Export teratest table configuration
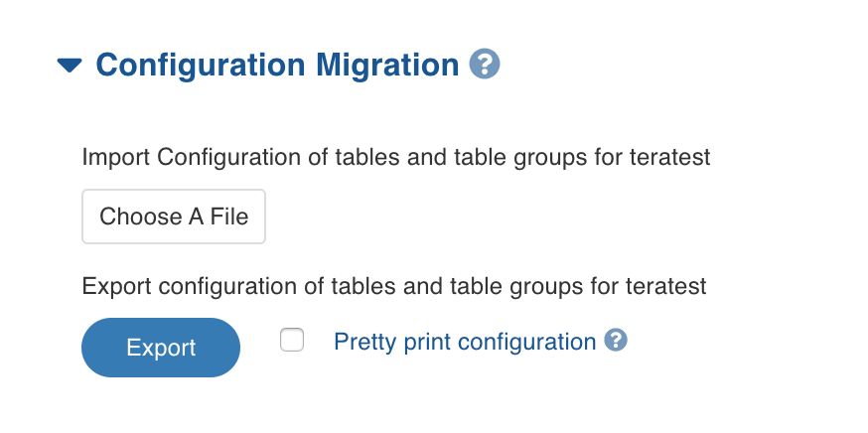Viewport: 868px width, 433px height. (161, 348)
